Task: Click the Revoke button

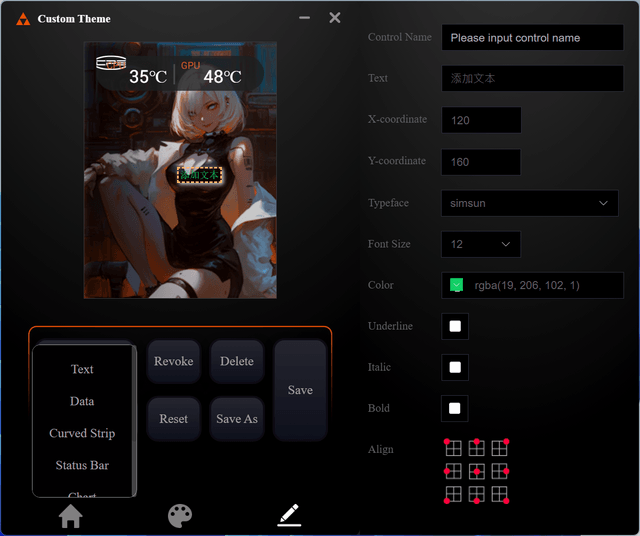Action: pyautogui.click(x=173, y=361)
